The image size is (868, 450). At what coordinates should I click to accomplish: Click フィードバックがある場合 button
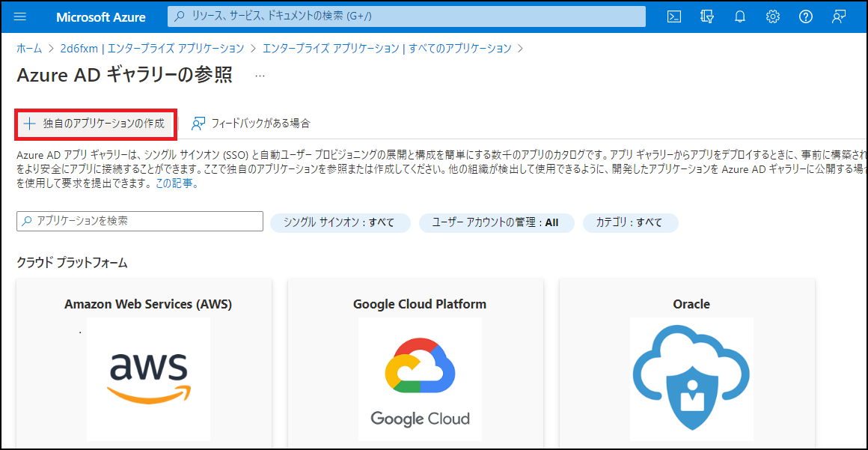pyautogui.click(x=251, y=124)
